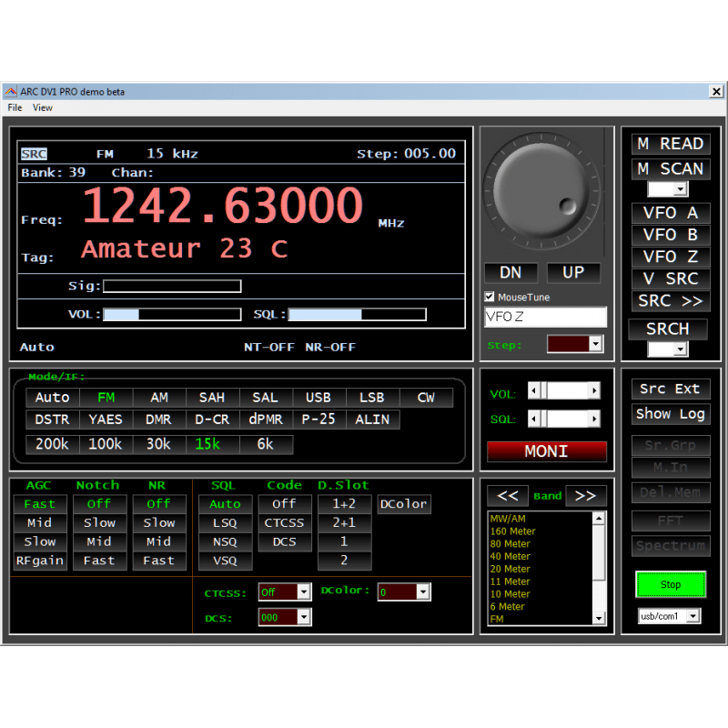Select 160 Meter in band list

513,531
